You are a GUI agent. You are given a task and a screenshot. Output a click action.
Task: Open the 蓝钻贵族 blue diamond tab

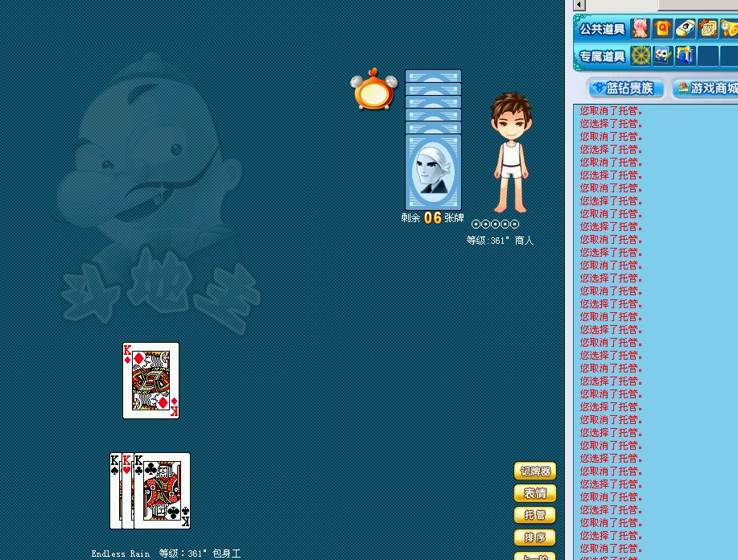pos(627,88)
